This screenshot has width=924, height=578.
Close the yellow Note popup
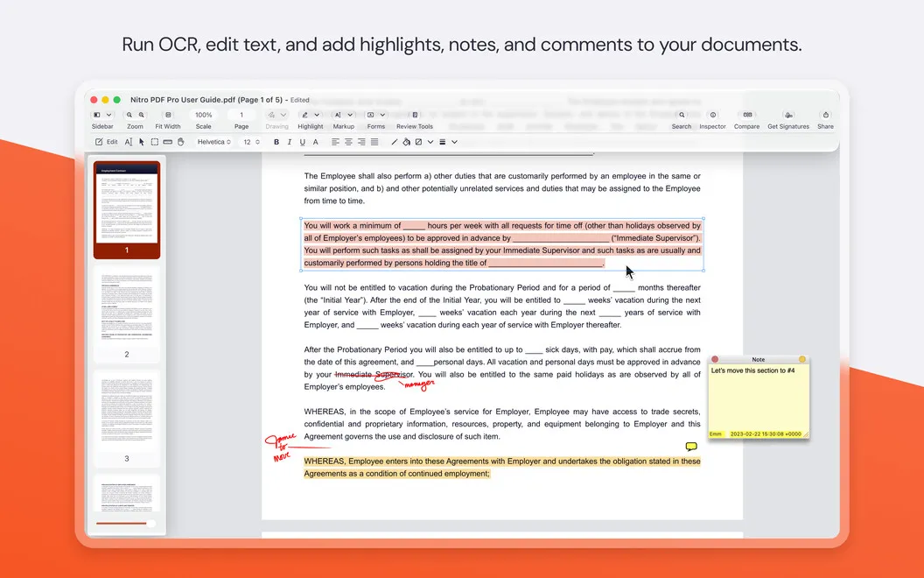click(x=715, y=359)
